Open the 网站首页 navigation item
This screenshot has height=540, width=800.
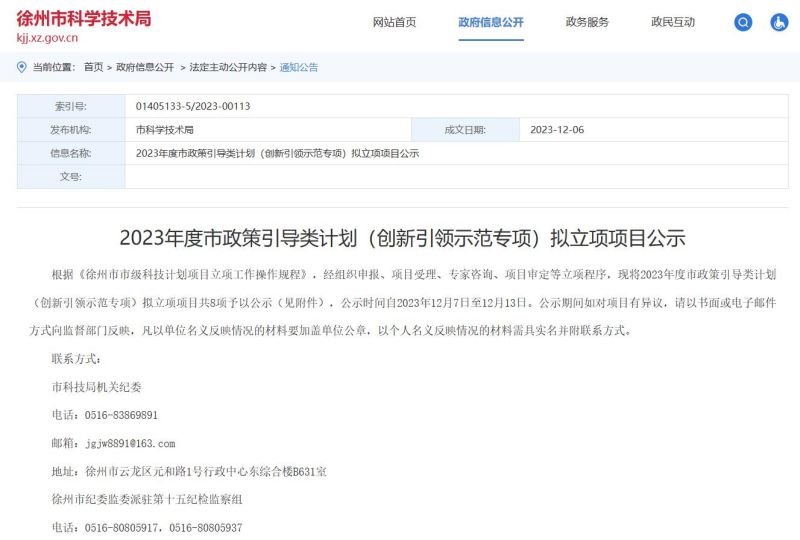tap(394, 22)
